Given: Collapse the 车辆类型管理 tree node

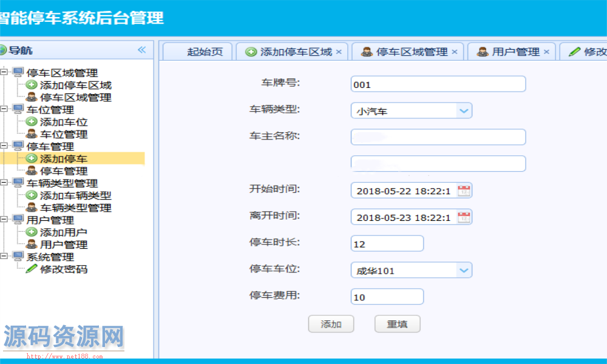Looking at the screenshot, I should 4,182.
